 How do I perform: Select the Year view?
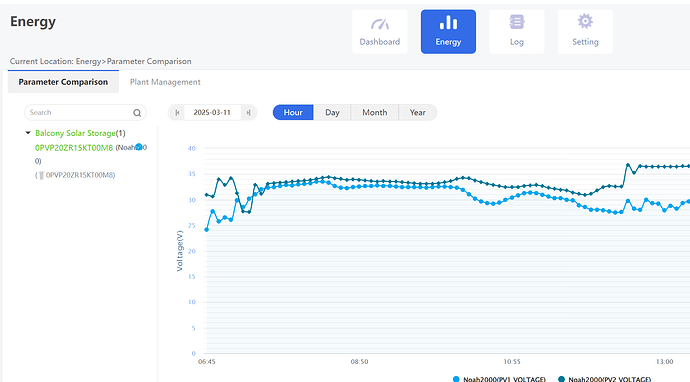point(418,112)
